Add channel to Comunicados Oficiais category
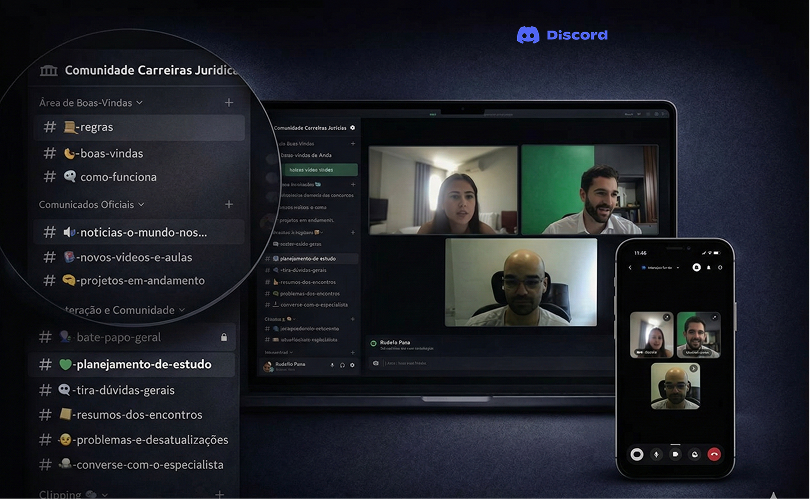The image size is (810, 499). [x=229, y=204]
